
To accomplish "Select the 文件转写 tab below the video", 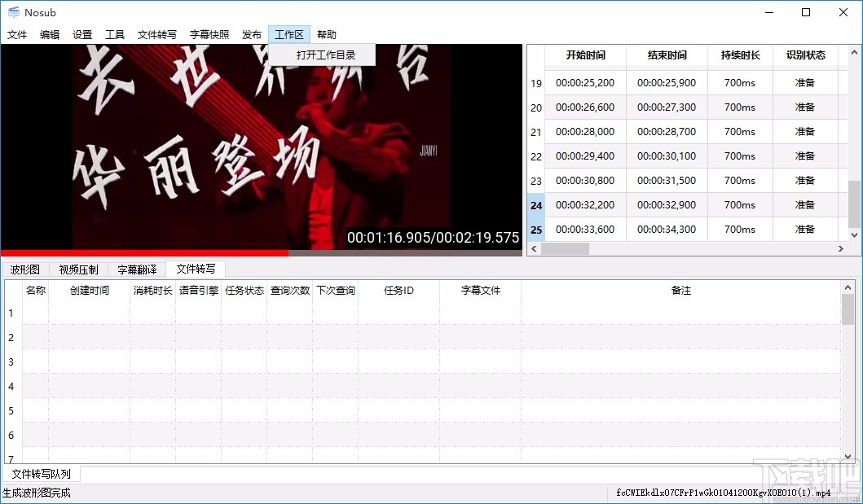I will (x=196, y=269).
